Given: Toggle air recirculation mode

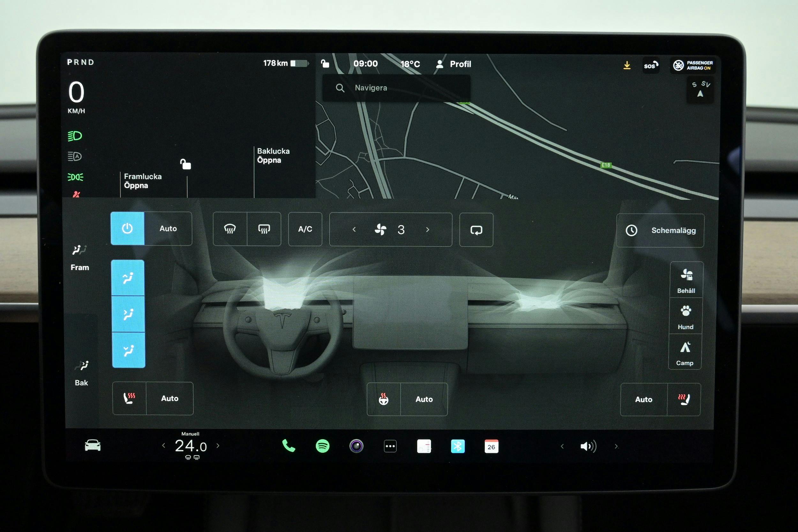Looking at the screenshot, I should tap(476, 230).
